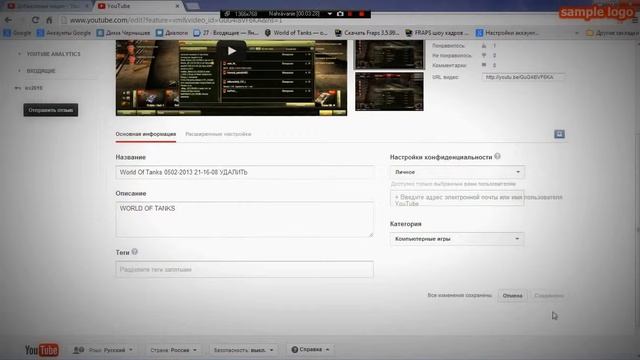The width and height of the screenshot is (640, 360).
Task: Click the Описание description text area
Action: pyautogui.click(x=244, y=219)
